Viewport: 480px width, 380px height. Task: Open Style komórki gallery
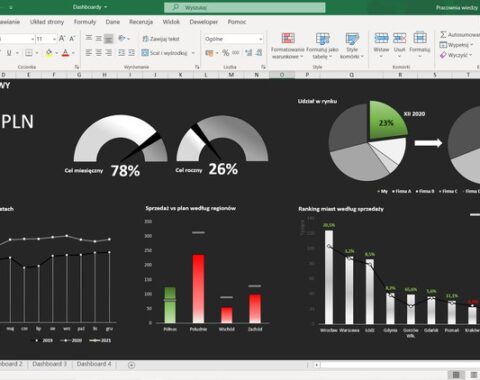coord(352,38)
